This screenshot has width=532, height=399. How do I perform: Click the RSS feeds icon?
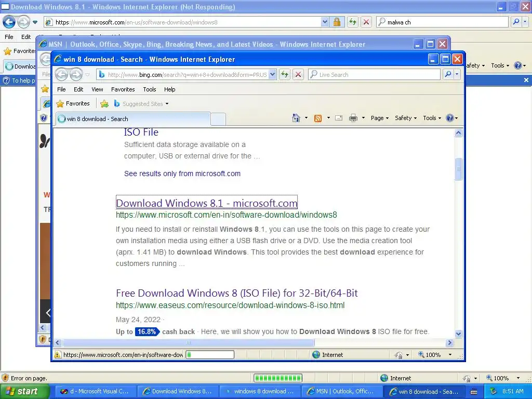click(x=318, y=118)
